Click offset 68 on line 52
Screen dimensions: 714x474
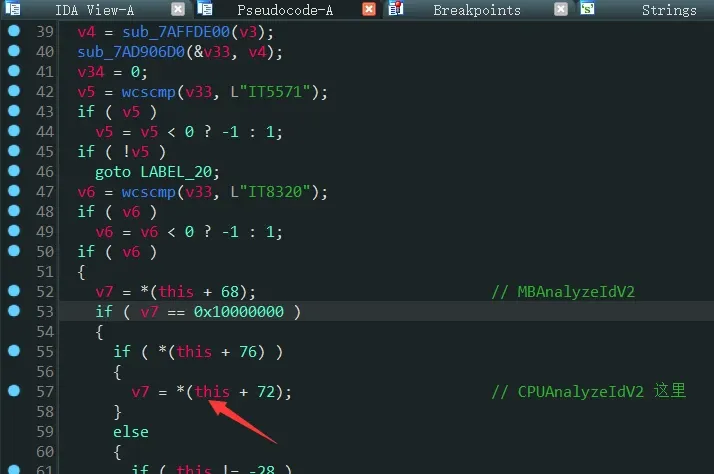tap(230, 292)
